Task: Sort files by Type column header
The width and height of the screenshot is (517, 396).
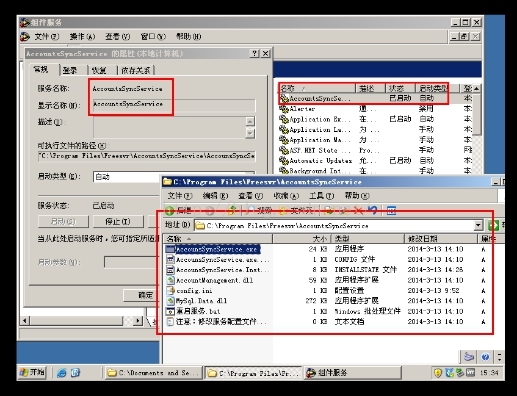Action: pyautogui.click(x=368, y=239)
